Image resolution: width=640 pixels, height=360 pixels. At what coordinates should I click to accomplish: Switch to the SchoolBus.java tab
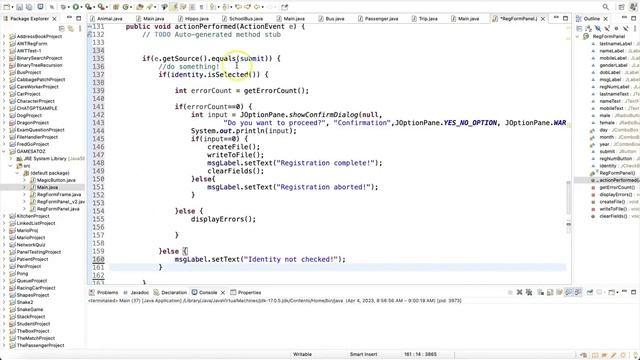246,19
